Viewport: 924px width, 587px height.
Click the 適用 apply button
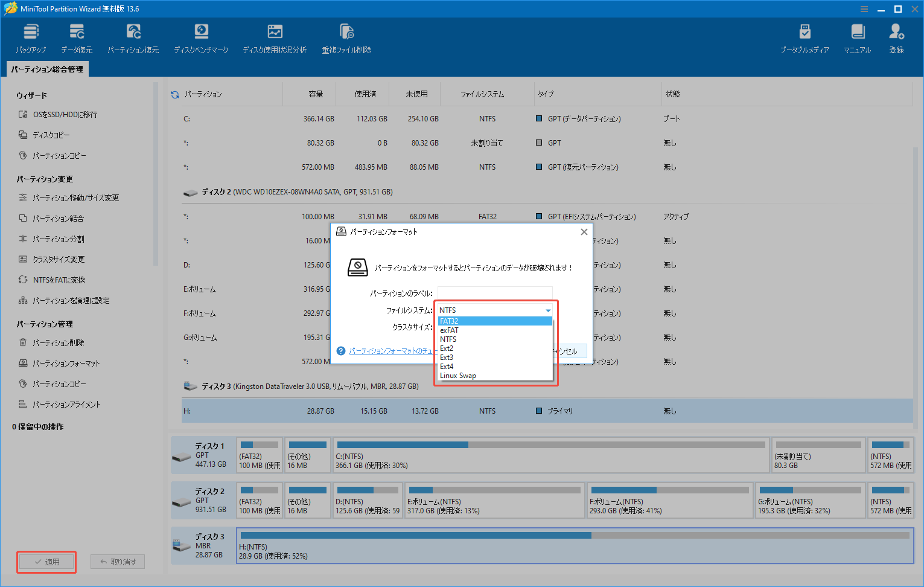click(x=46, y=562)
